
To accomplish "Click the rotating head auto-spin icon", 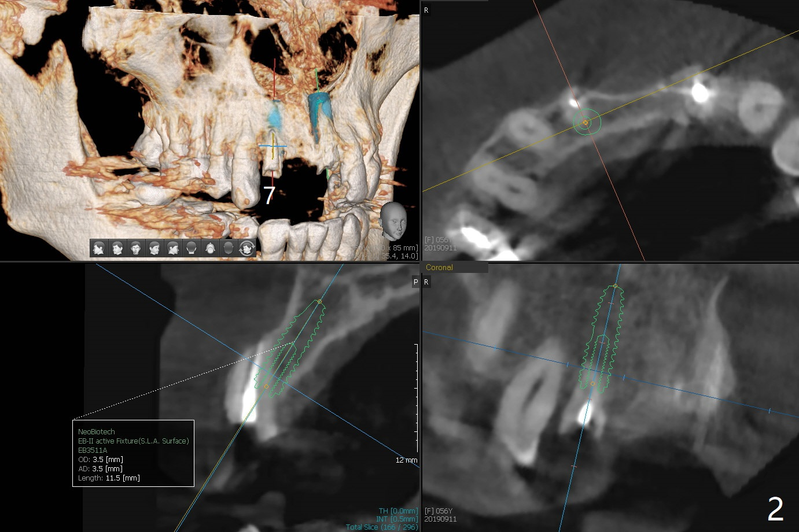I will pyautogui.click(x=247, y=248).
